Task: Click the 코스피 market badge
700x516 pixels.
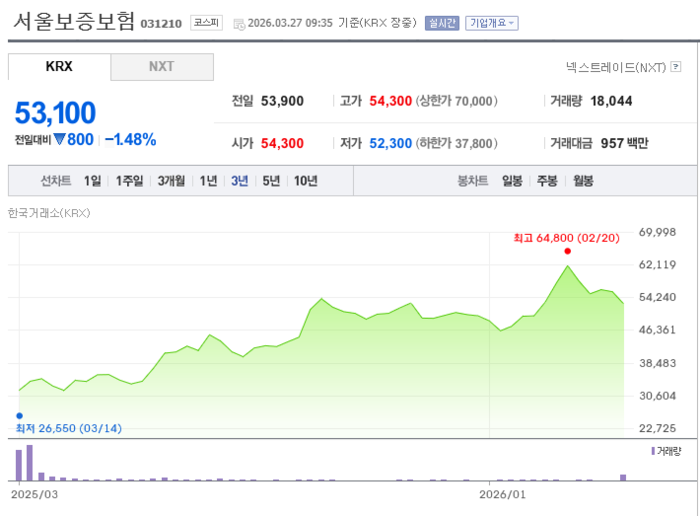Action: tap(207, 22)
